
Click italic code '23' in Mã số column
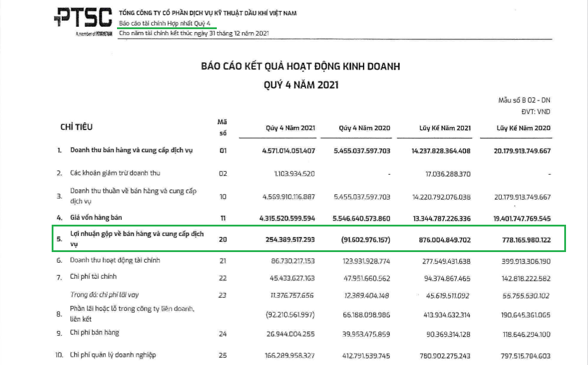[x=223, y=295]
